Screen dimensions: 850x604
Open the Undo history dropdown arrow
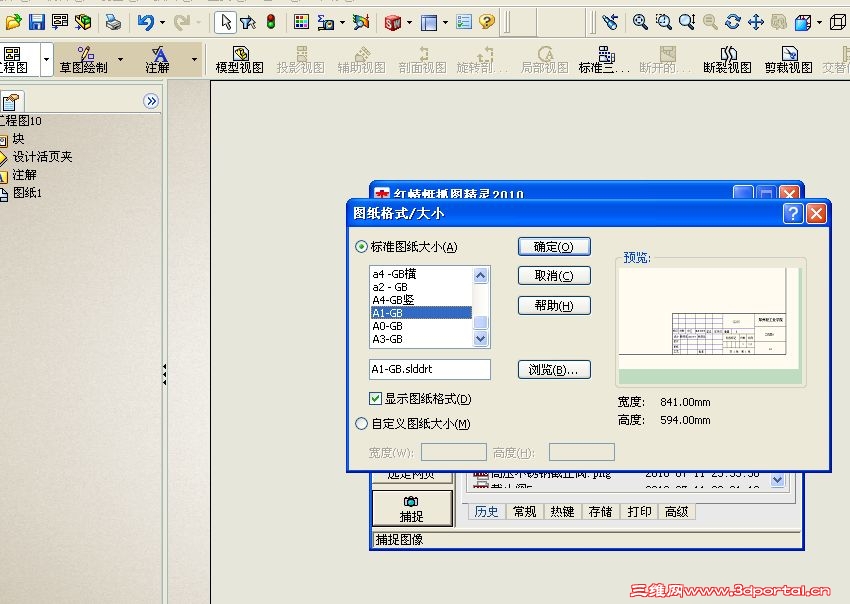[x=163, y=23]
